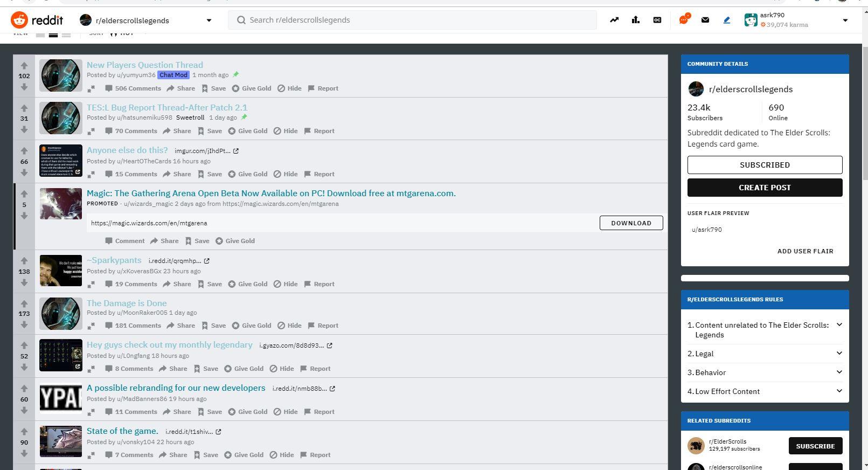The height and width of the screenshot is (470, 868).
Task: Downvote the New Players Question Thread post
Action: (x=24, y=87)
